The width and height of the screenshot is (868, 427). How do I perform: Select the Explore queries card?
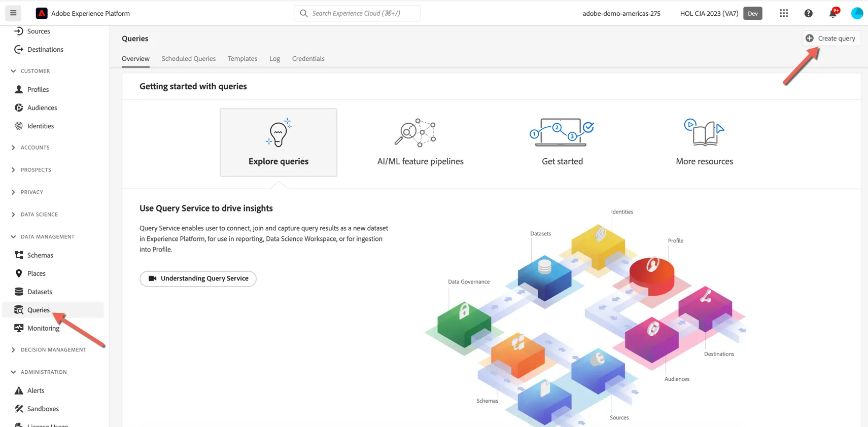coord(279,143)
